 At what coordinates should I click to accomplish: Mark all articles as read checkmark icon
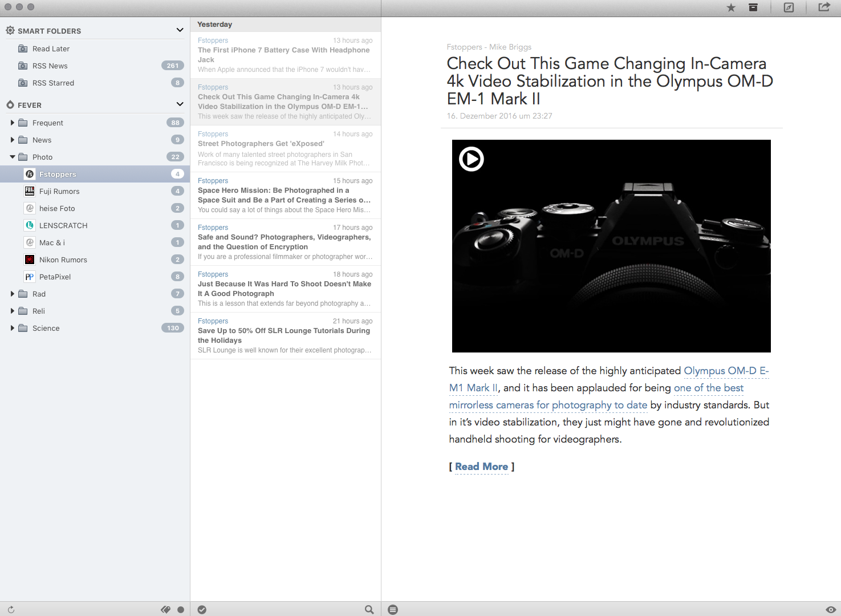(x=202, y=610)
